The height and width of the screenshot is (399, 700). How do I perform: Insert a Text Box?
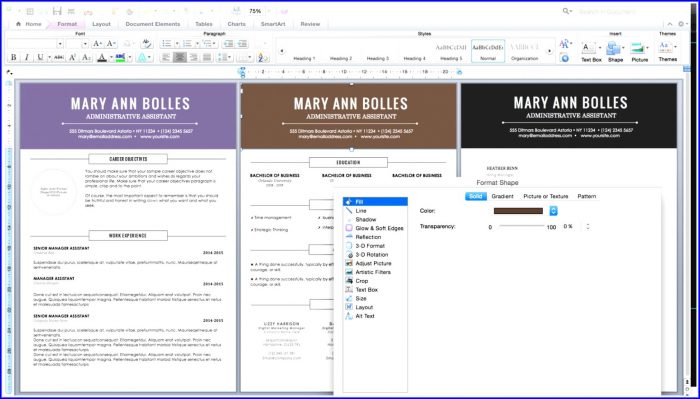click(x=591, y=51)
